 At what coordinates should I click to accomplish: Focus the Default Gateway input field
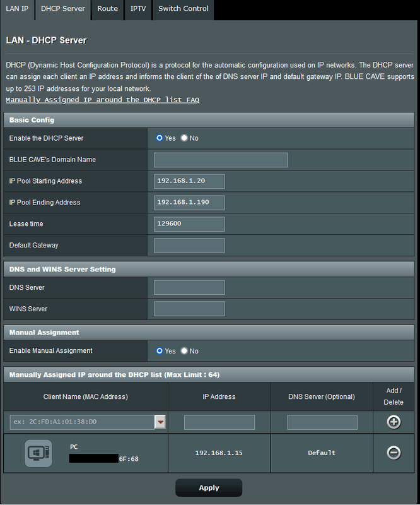tap(189, 246)
